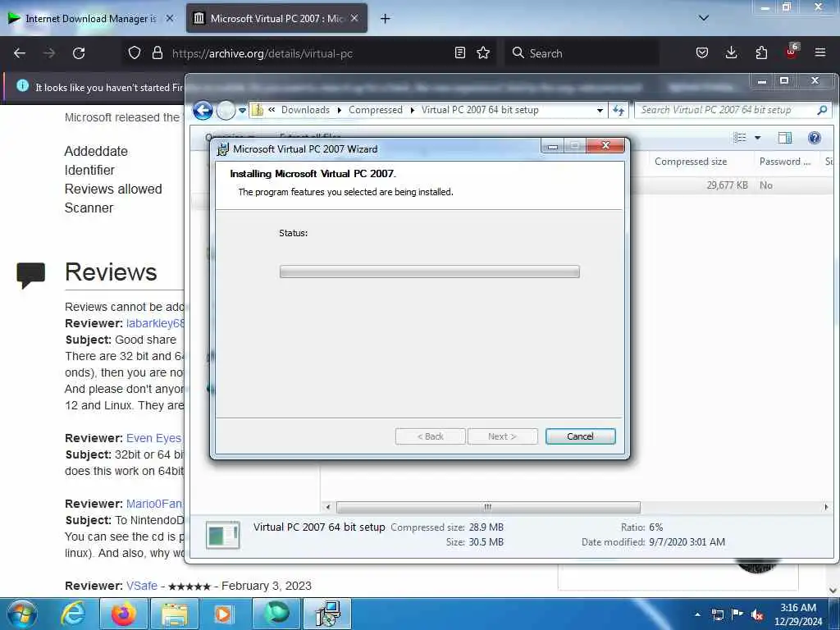Open the network tray icon
This screenshot has height=630, width=840.
coord(717,614)
